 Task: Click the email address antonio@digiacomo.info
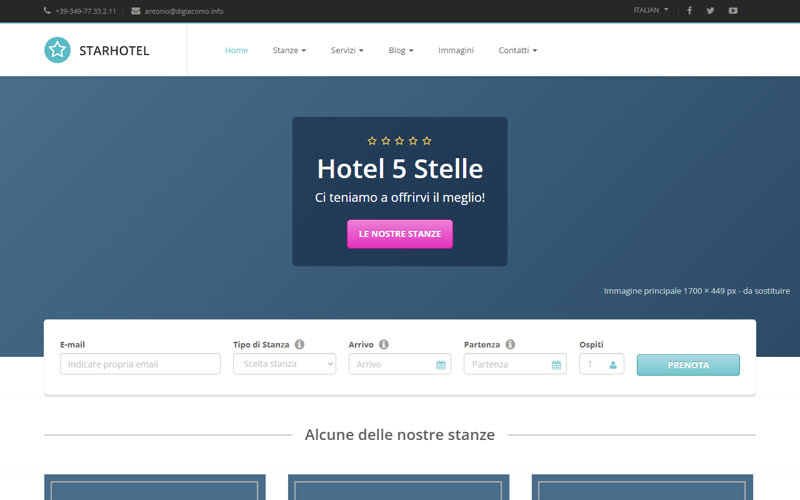click(184, 11)
